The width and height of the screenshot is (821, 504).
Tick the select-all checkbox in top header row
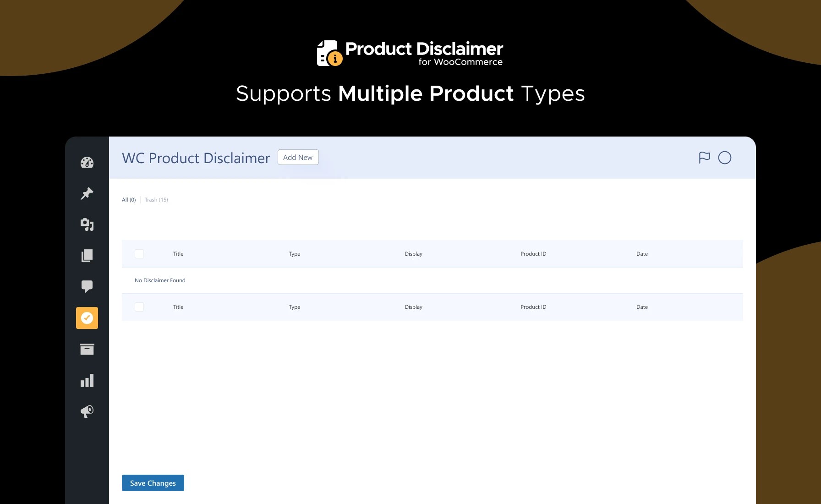(x=139, y=254)
